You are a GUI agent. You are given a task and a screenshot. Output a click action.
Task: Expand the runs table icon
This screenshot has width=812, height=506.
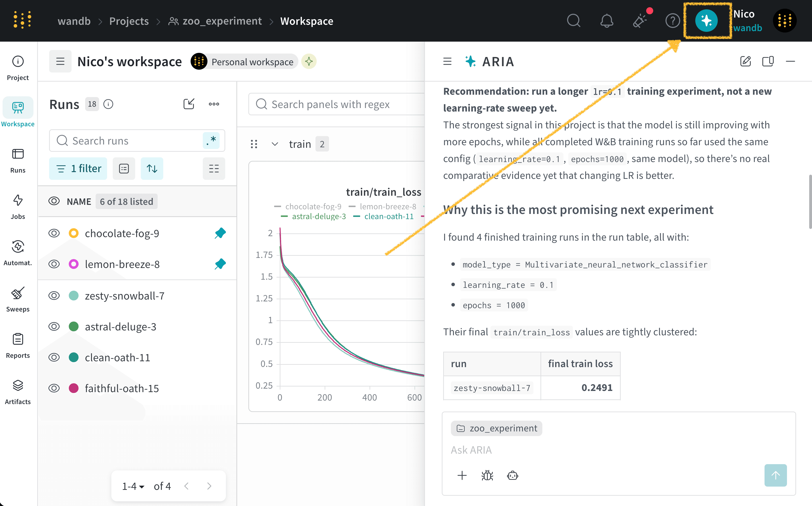(x=189, y=104)
